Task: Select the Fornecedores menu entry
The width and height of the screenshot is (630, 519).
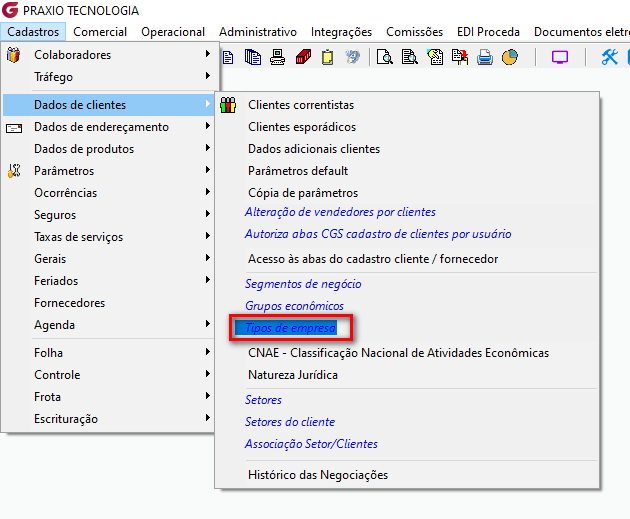Action: [70, 303]
